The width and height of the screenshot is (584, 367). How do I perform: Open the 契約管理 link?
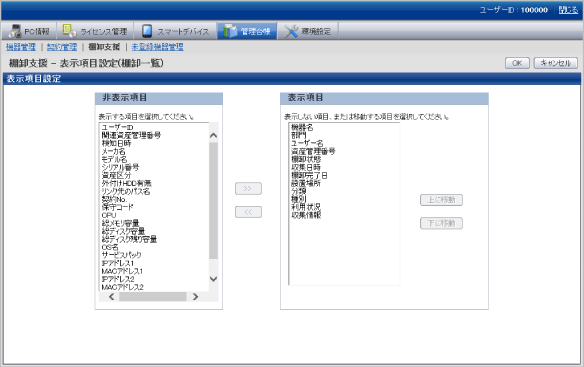coord(62,47)
